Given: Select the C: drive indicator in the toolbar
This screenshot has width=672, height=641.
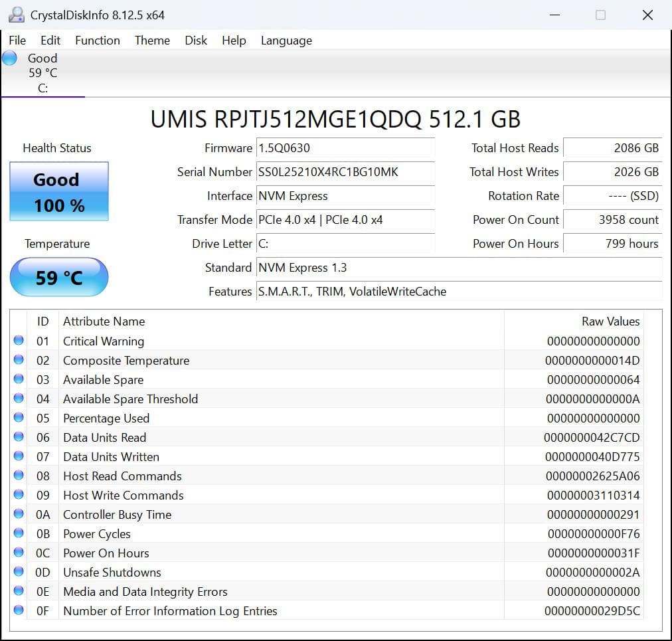Looking at the screenshot, I should click(42, 73).
